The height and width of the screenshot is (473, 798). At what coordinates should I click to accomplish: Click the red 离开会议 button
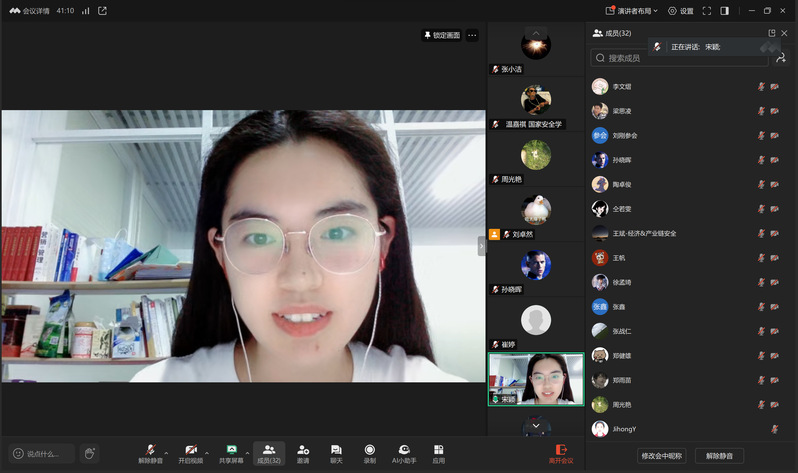pyautogui.click(x=564, y=453)
